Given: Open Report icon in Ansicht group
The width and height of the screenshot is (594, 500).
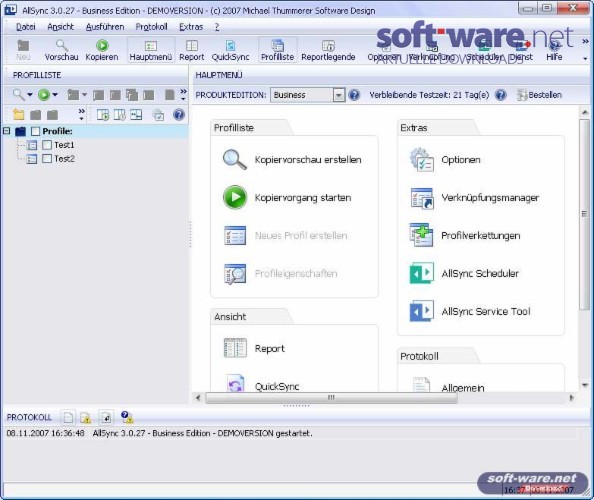Looking at the screenshot, I should pos(235,348).
